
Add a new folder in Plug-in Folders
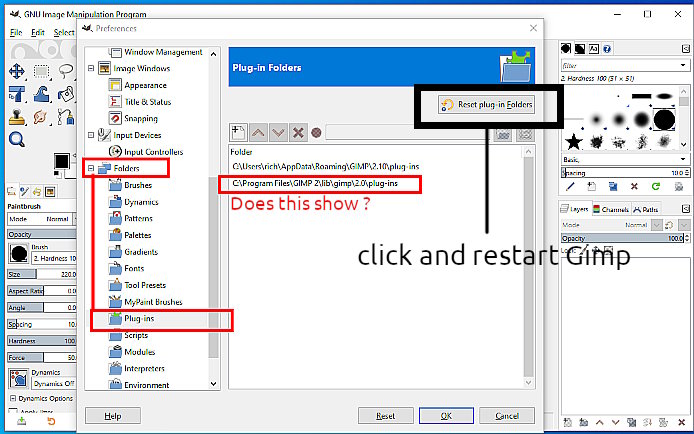click(239, 132)
